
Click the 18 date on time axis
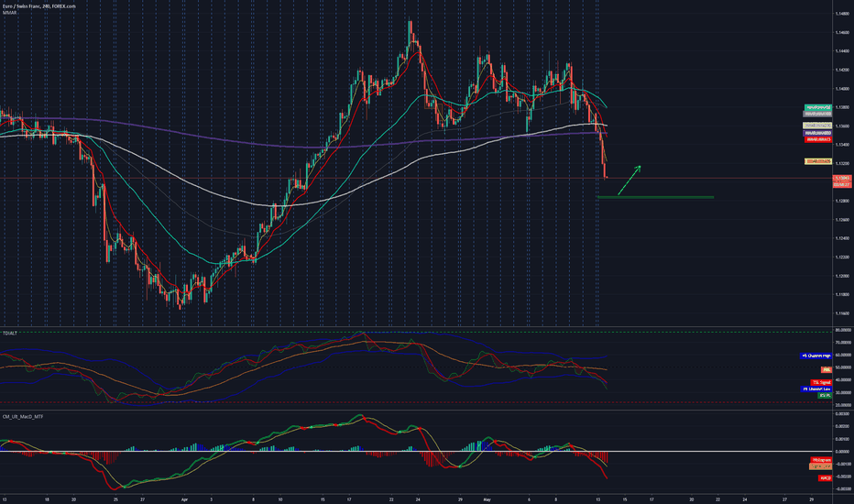[x=47, y=499]
